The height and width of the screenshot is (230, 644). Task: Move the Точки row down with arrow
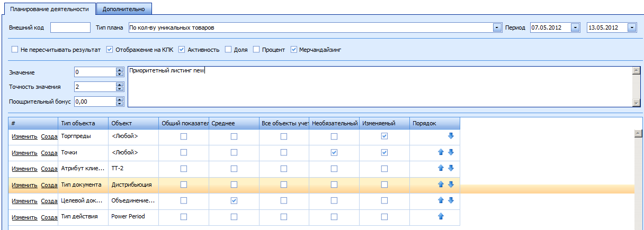451,152
